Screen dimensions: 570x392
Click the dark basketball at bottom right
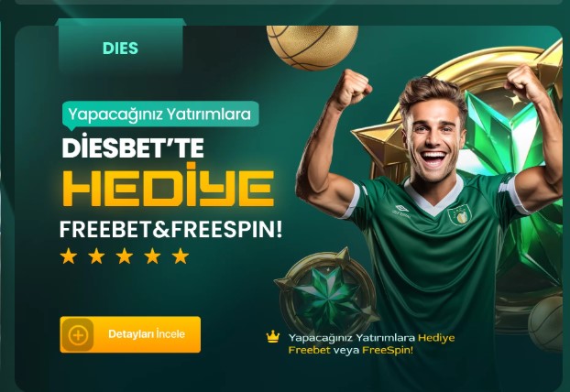pos(546,323)
